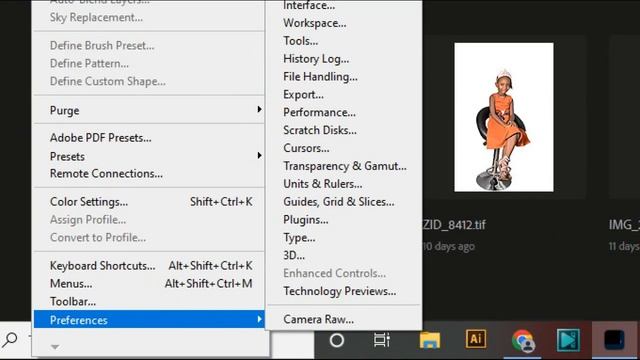Open Transparency & Gamut preferences
Viewport: 640px width, 360px height.
[x=344, y=166]
